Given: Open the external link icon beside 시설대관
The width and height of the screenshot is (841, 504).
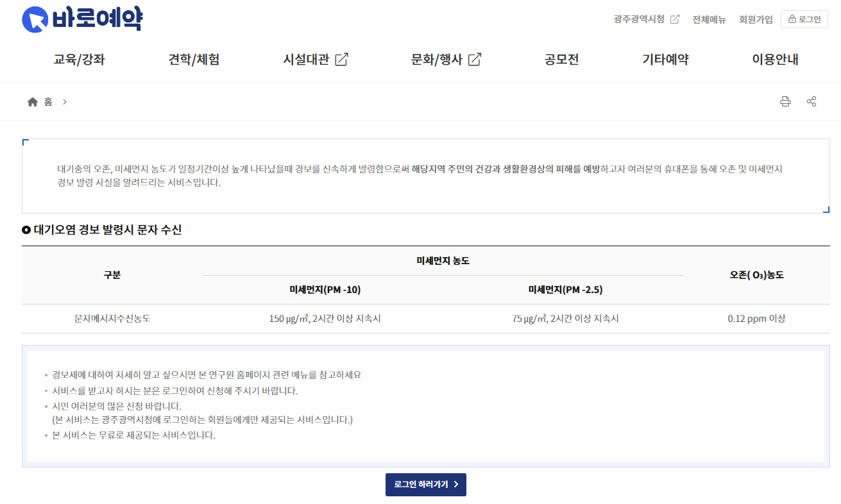Looking at the screenshot, I should (343, 58).
